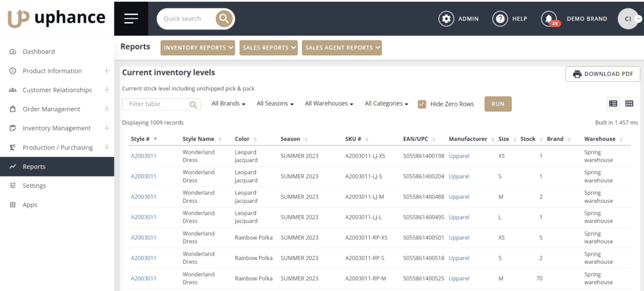Click the Quick search magnifier icon
This screenshot has width=644, height=291.
pos(224,18)
